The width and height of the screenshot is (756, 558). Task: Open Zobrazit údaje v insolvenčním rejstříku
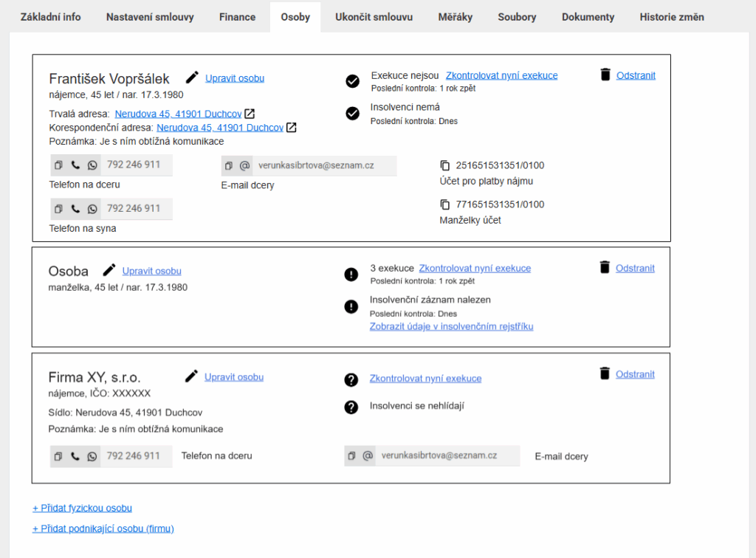[x=451, y=326]
